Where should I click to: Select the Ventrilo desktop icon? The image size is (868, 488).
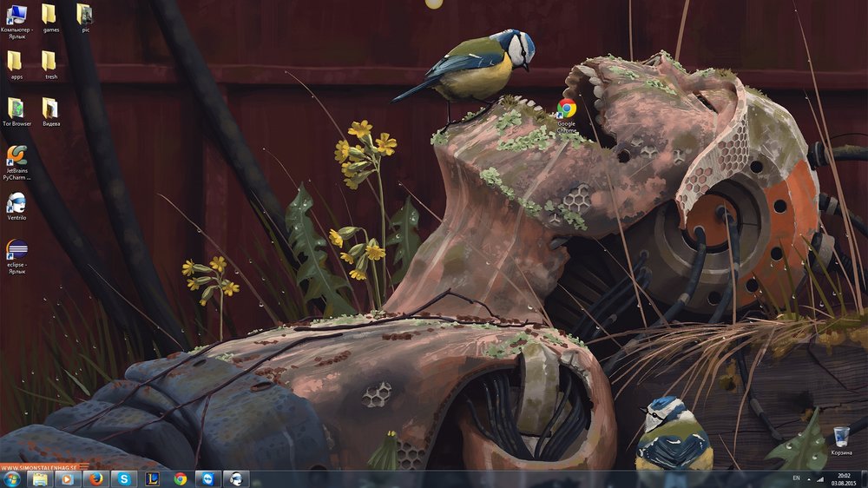16,203
